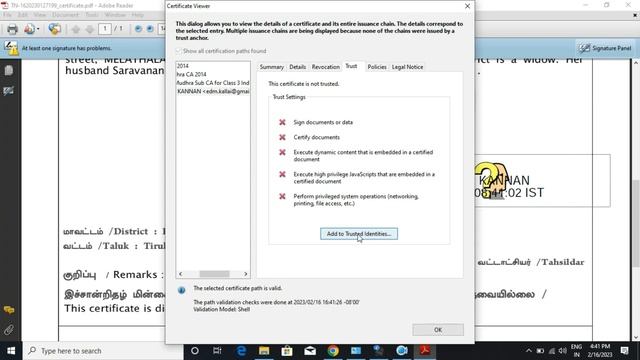Click the page number input field
Viewport: 640px width, 360px height.
[x=104, y=29]
